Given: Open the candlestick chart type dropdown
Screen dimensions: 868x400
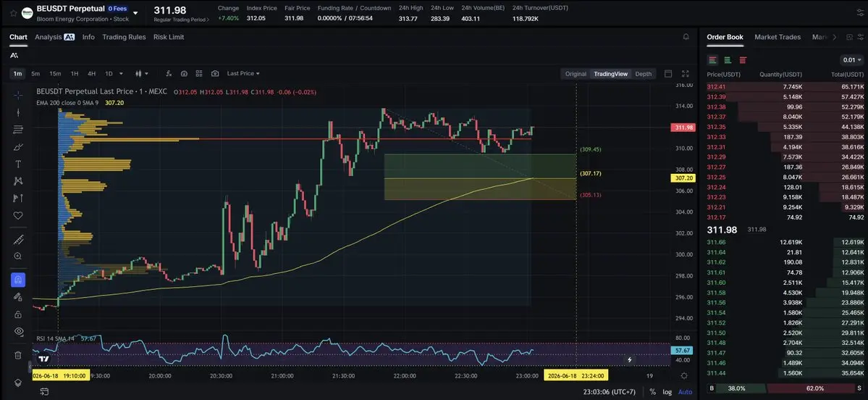Looking at the screenshot, I should point(142,74).
